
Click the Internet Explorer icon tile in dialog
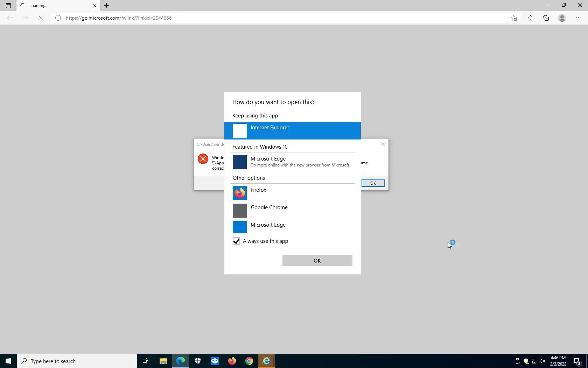coord(240,131)
